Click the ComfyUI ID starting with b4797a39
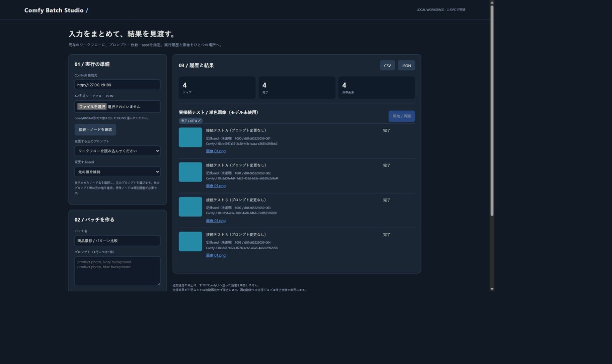 (x=242, y=144)
